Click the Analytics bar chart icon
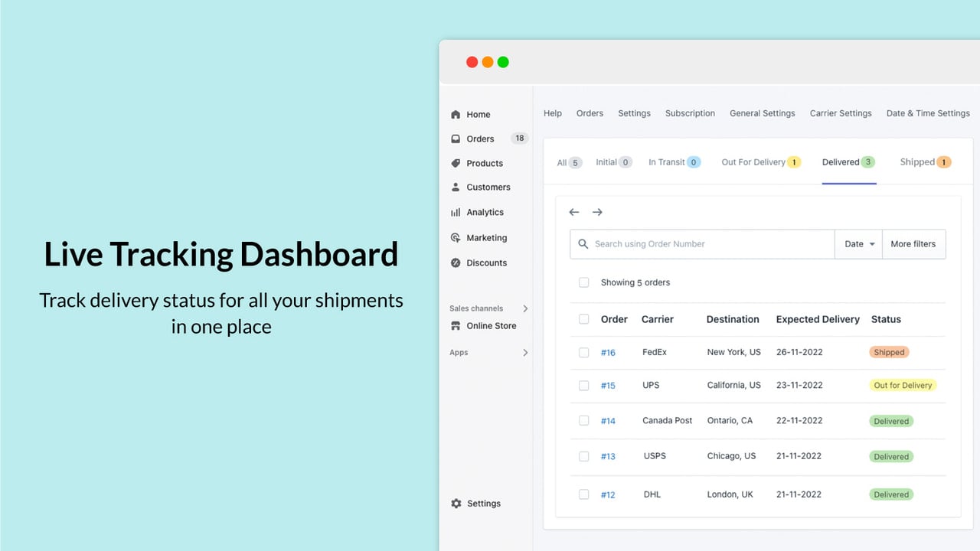 point(456,212)
